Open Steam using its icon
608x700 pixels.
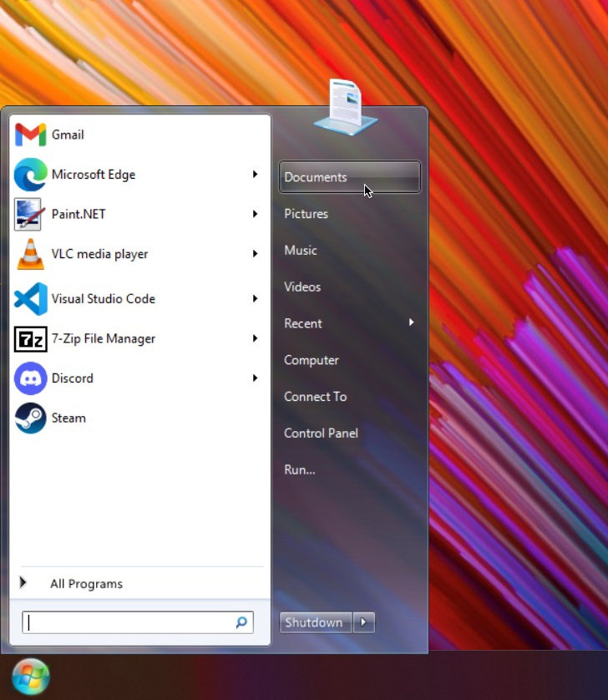tap(30, 418)
